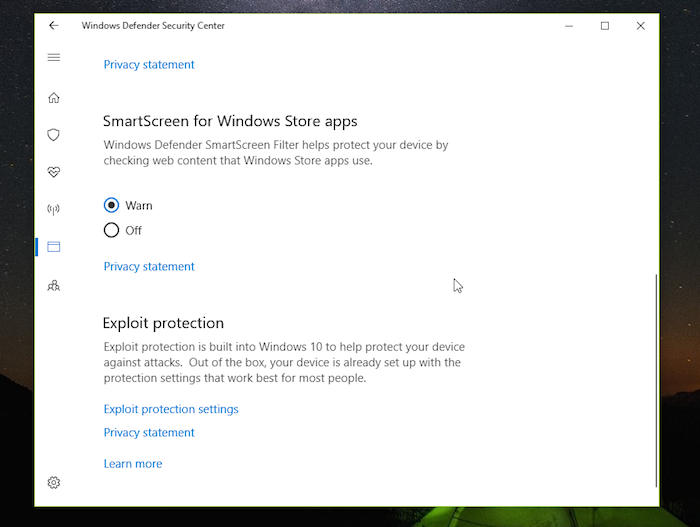Open Privacy statement under the Off option

click(x=149, y=267)
